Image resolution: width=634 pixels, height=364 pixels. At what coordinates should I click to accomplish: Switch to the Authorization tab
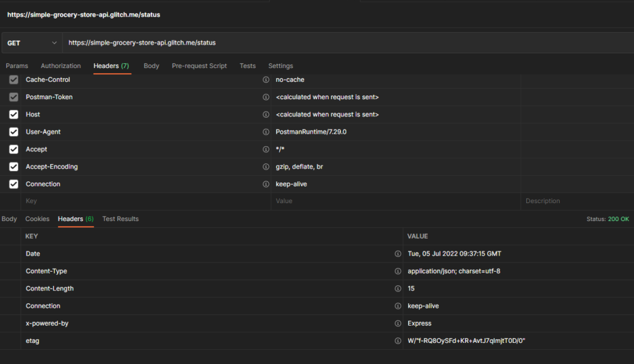[61, 66]
